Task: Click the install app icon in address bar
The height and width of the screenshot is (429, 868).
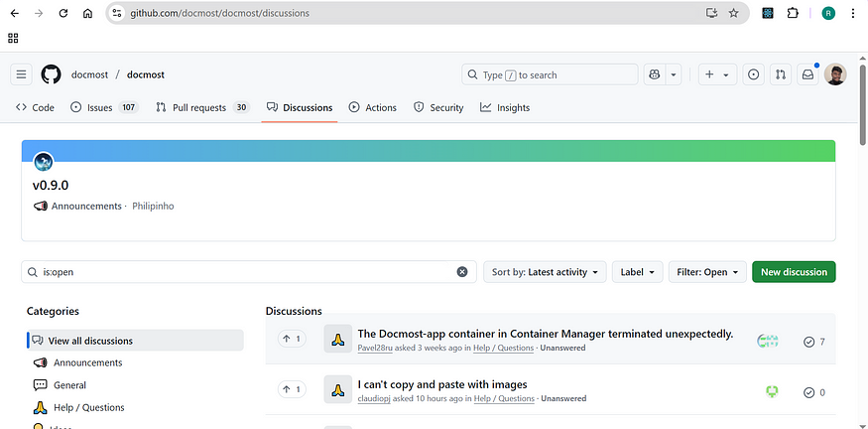Action: [712, 13]
